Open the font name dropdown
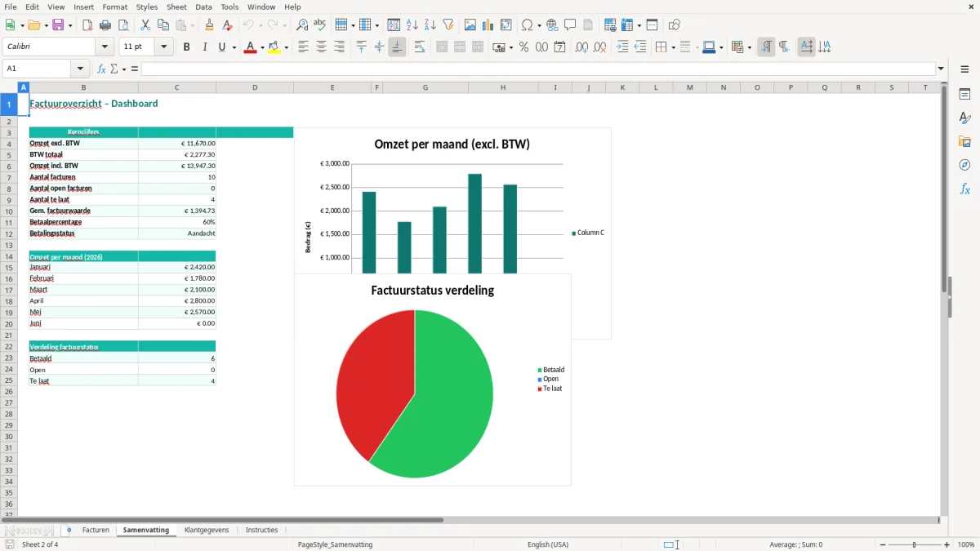The width and height of the screenshot is (980, 551). 105,47
